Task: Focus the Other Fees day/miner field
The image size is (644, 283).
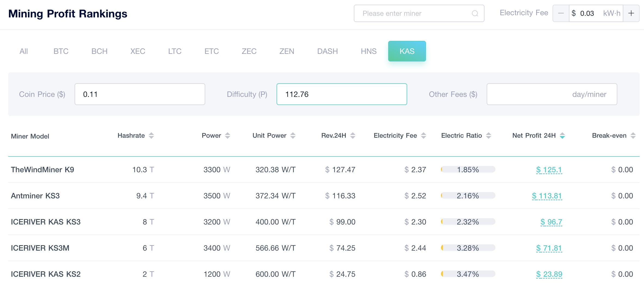Action: click(551, 94)
